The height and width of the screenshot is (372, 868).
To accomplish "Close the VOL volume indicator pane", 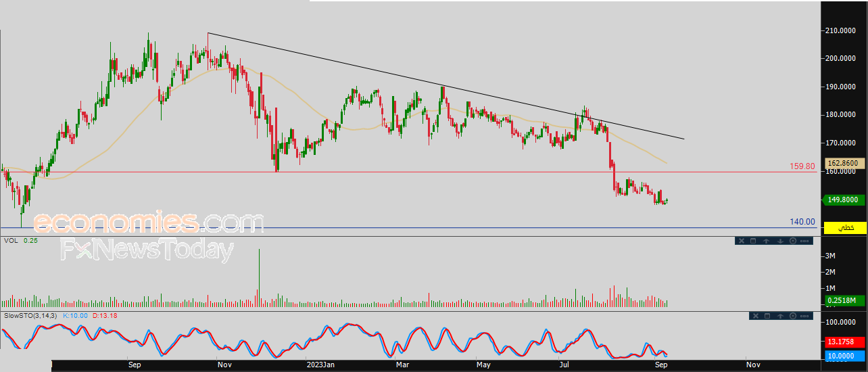I will click(741, 241).
